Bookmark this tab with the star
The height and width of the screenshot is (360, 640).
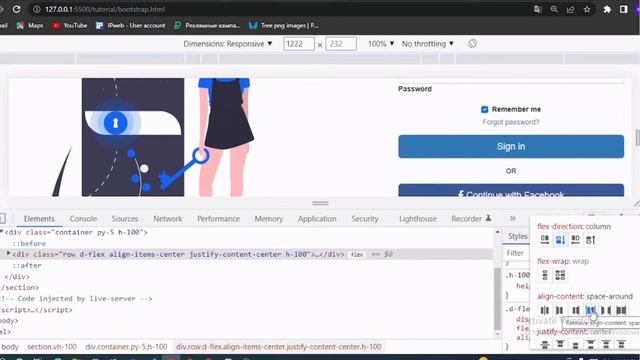[587, 9]
